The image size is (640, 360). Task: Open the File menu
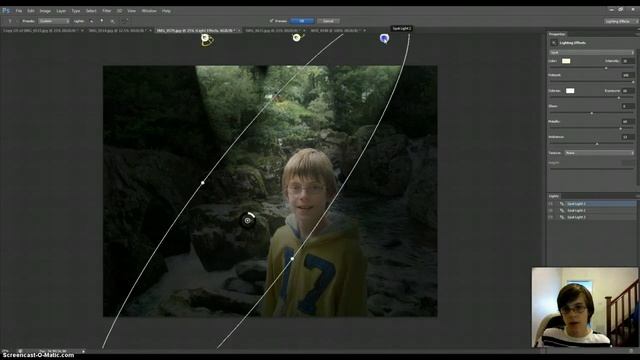(x=19, y=11)
